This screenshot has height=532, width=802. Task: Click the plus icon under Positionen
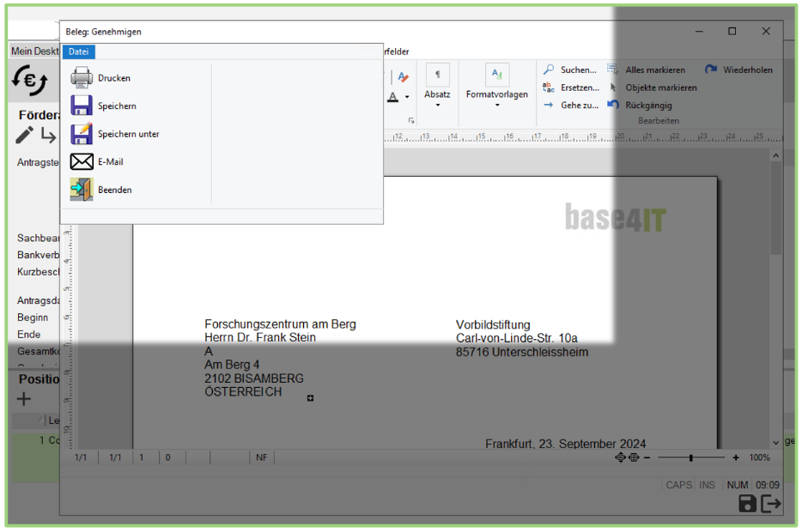[24, 399]
